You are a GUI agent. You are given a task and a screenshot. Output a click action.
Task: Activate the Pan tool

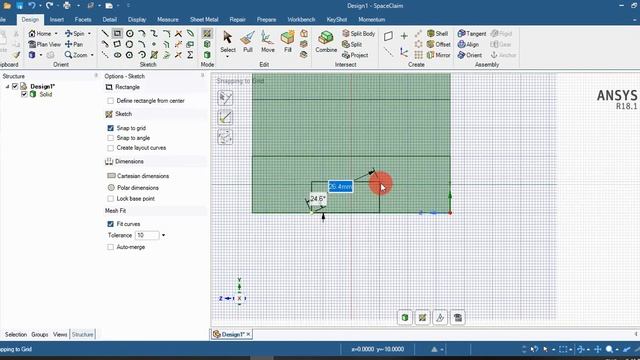74,44
